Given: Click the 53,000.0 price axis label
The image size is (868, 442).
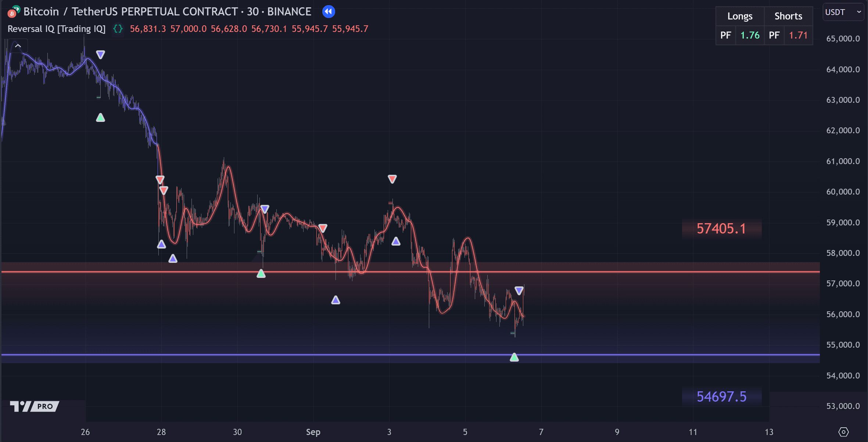Looking at the screenshot, I should [x=843, y=406].
